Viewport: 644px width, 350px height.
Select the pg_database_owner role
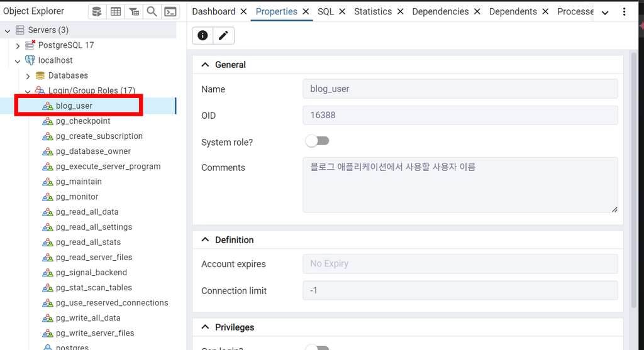click(93, 151)
